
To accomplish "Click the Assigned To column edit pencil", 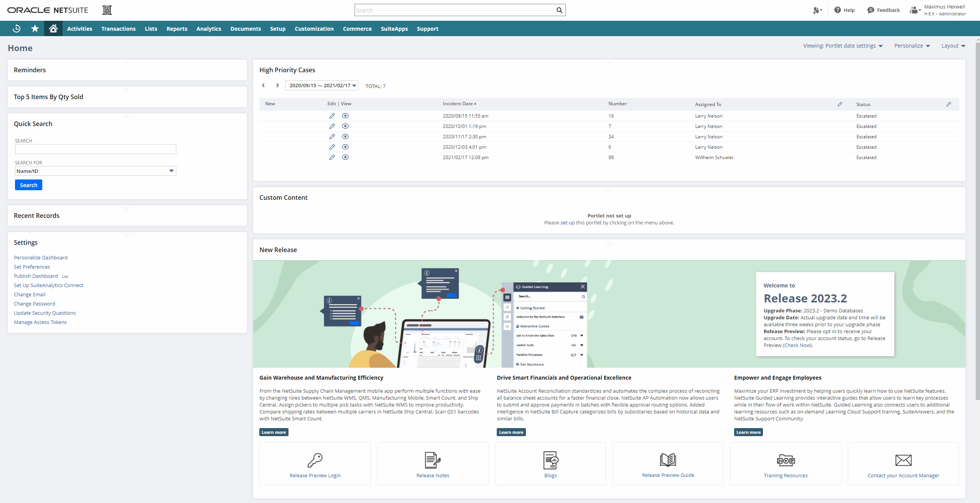I will tap(840, 104).
